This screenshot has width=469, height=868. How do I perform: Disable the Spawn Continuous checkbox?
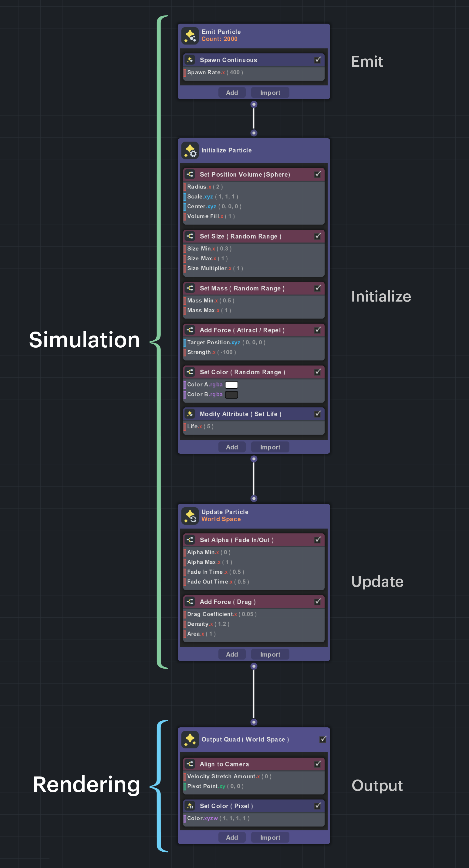point(317,60)
